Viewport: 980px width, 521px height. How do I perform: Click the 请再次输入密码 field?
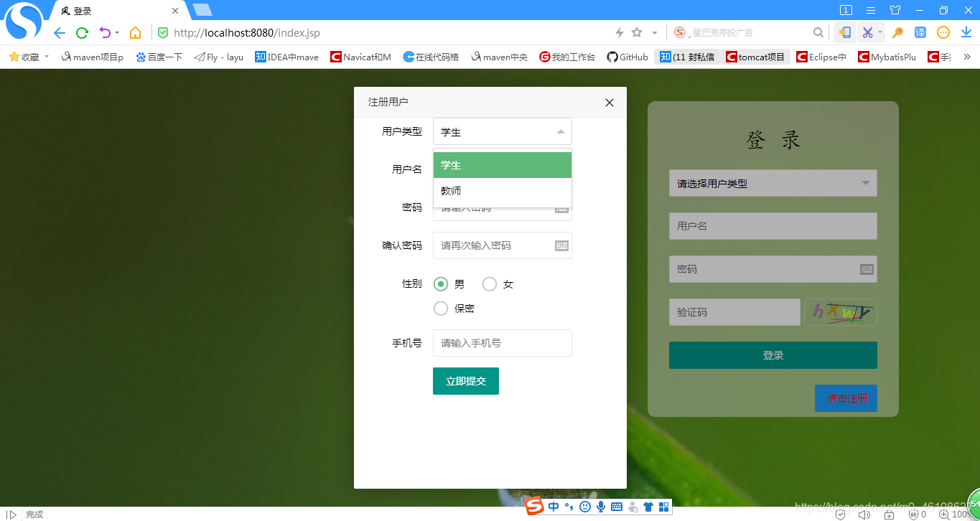point(503,245)
